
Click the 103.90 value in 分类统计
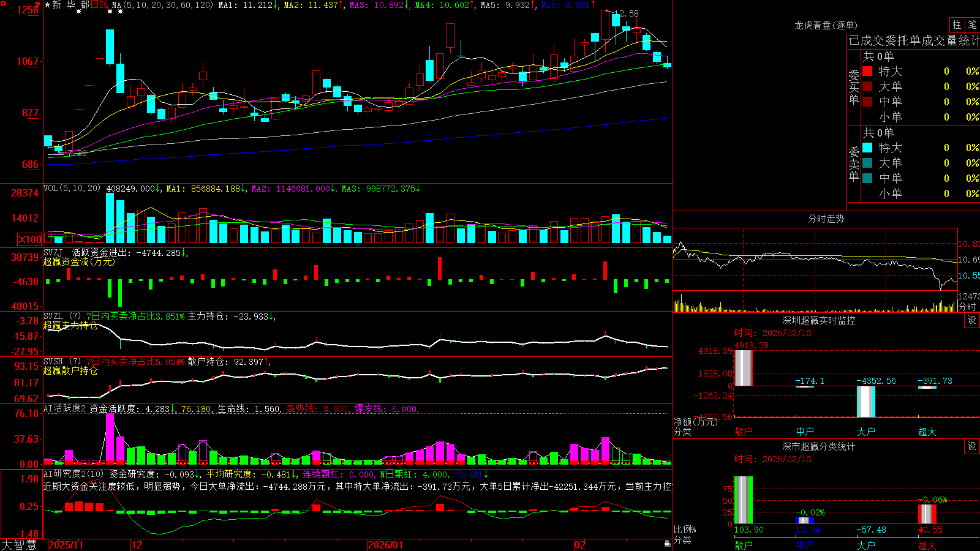point(749,530)
